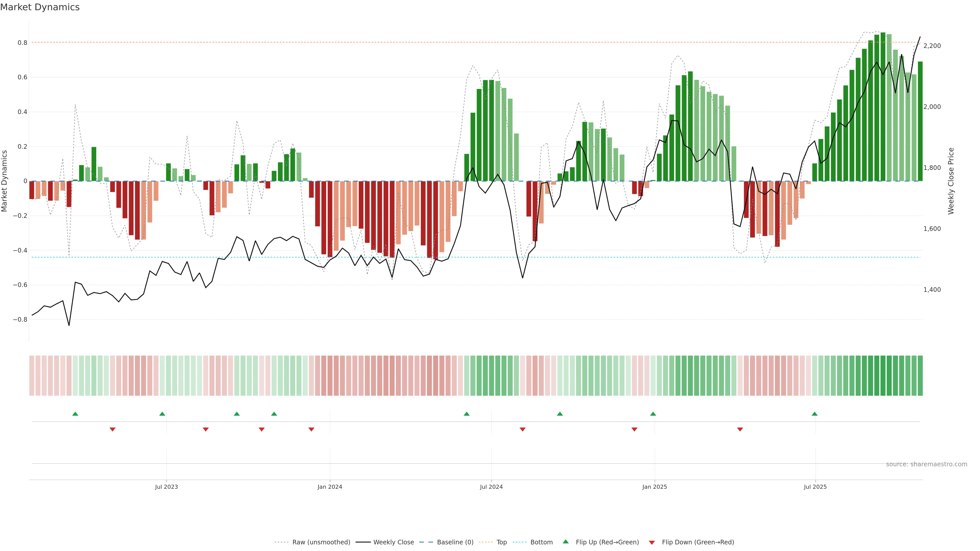Click the green flip-up triangle near Jul 2025
The height and width of the screenshot is (551, 980).
click(815, 414)
